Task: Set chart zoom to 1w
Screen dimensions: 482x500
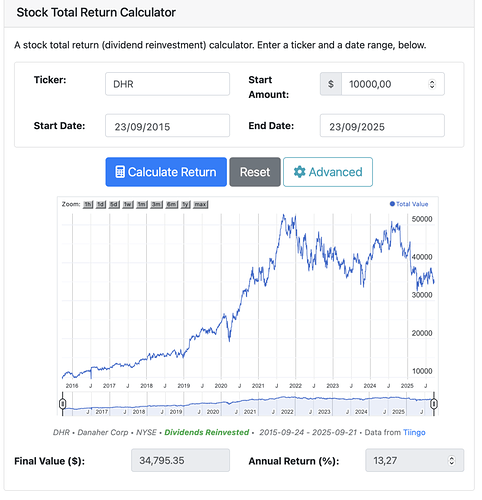Action: (128, 204)
